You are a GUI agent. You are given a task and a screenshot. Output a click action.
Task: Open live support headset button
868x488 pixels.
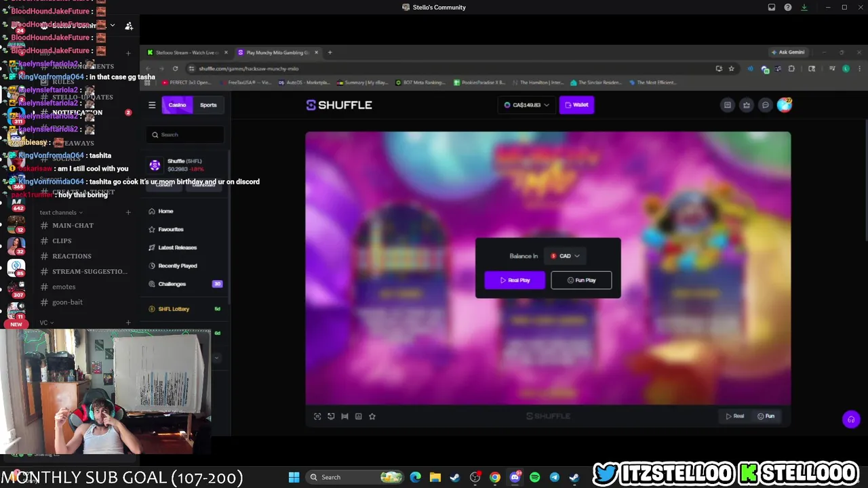851,420
